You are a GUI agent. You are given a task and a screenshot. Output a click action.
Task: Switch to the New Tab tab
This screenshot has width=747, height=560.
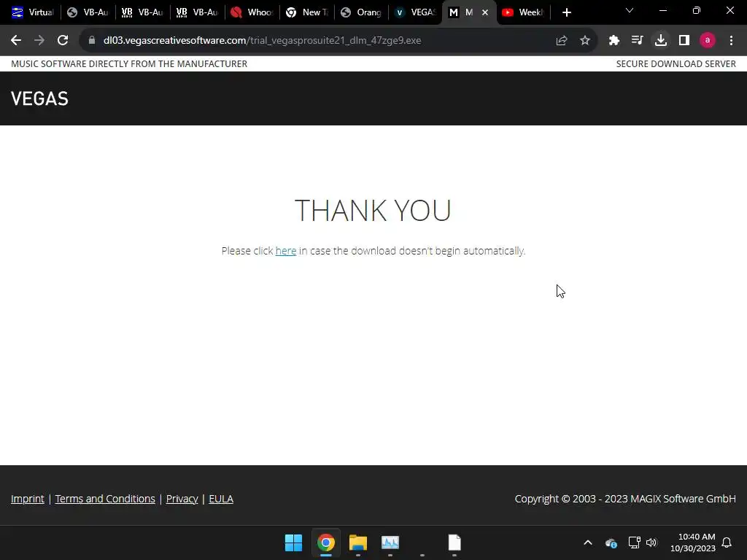307,13
